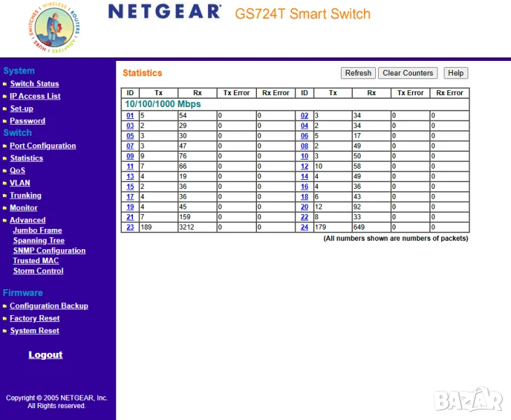The image size is (511, 420).
Task: Go to the Set-up page
Action: coord(21,108)
